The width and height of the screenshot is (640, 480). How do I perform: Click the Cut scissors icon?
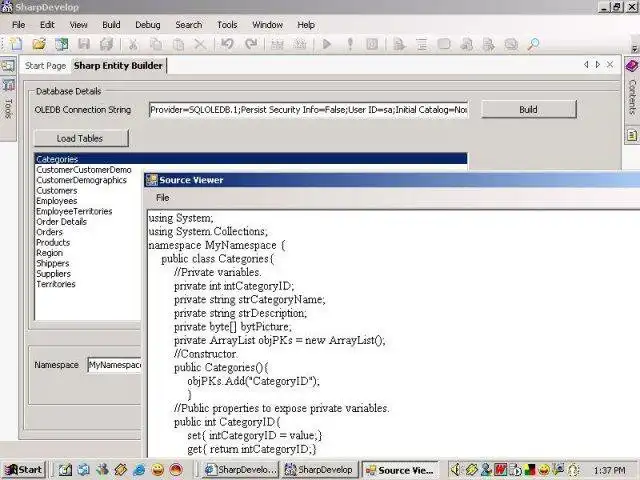tap(133, 44)
